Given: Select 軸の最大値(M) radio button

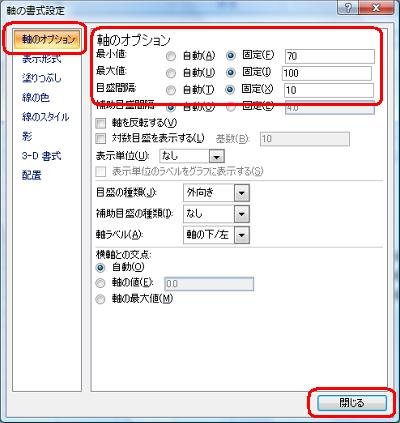Looking at the screenshot, I should point(100,299).
